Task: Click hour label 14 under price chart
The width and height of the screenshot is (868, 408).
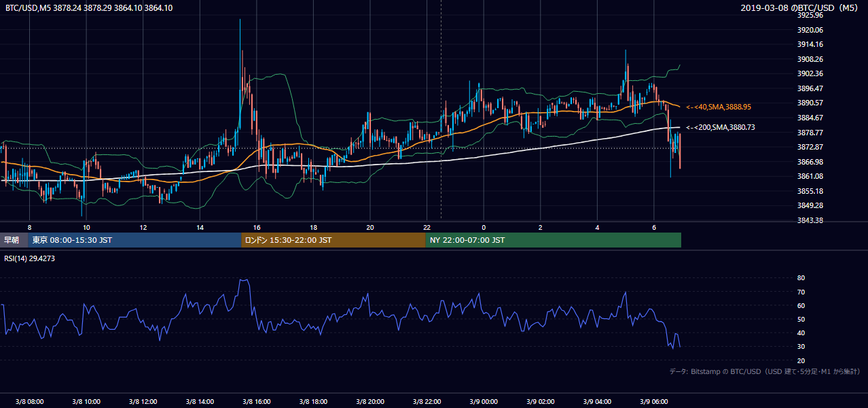Action: [x=200, y=227]
